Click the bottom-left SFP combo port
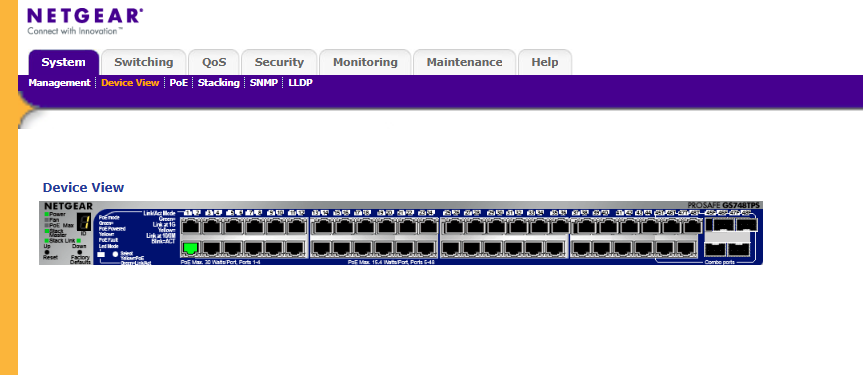 click(714, 249)
